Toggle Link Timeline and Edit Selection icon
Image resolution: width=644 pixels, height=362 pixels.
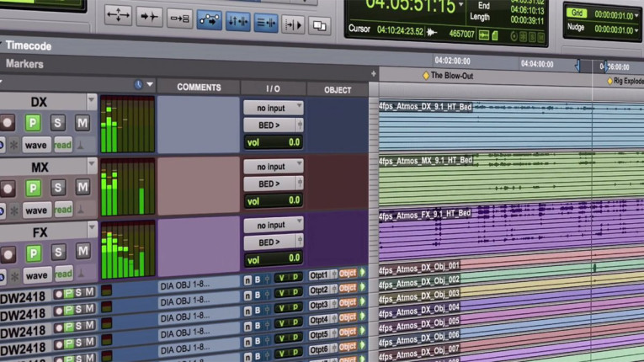237,21
